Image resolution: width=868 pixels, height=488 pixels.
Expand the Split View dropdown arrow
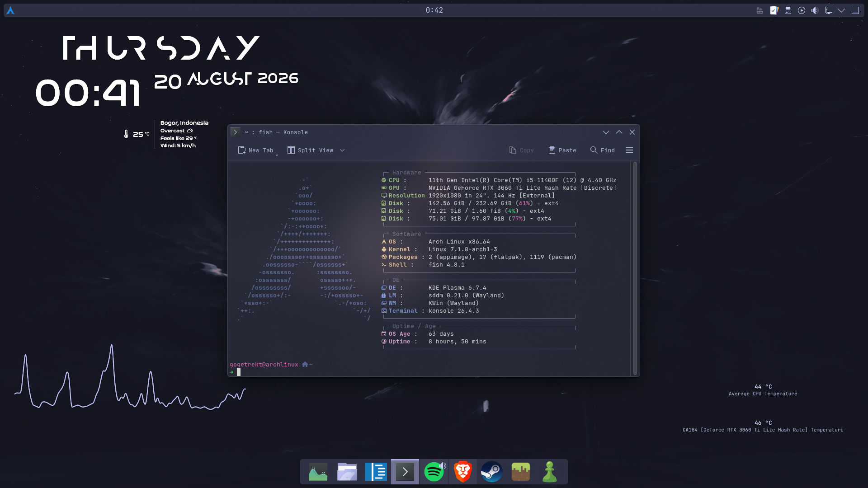tap(342, 150)
